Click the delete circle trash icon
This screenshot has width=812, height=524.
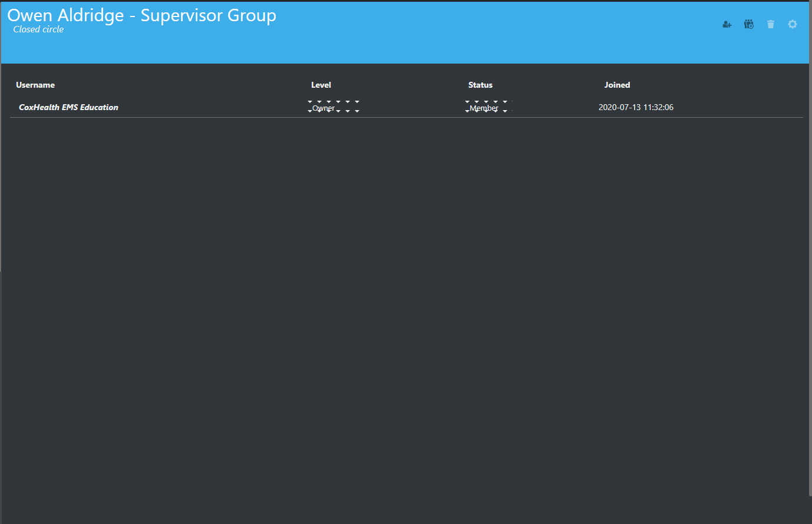click(x=771, y=24)
